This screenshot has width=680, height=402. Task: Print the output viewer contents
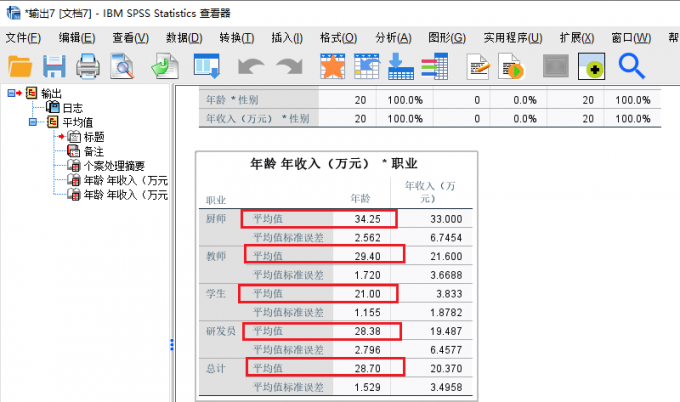(x=88, y=66)
